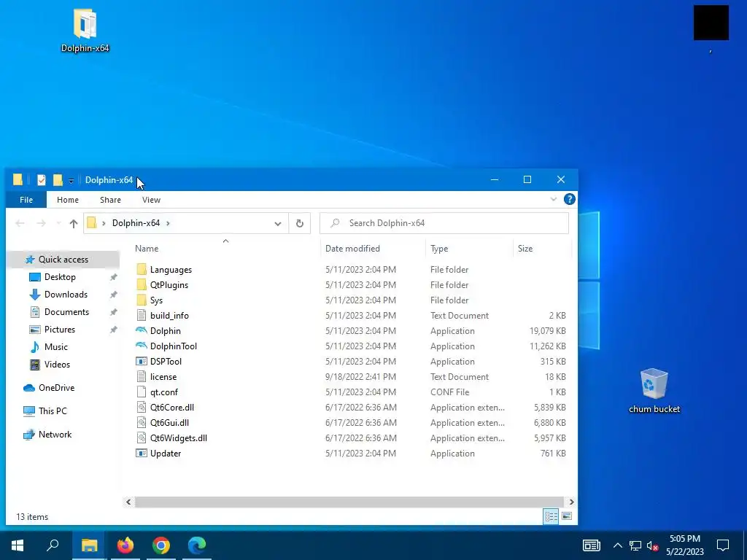Select Quick access in navigation pane

[x=63, y=260]
